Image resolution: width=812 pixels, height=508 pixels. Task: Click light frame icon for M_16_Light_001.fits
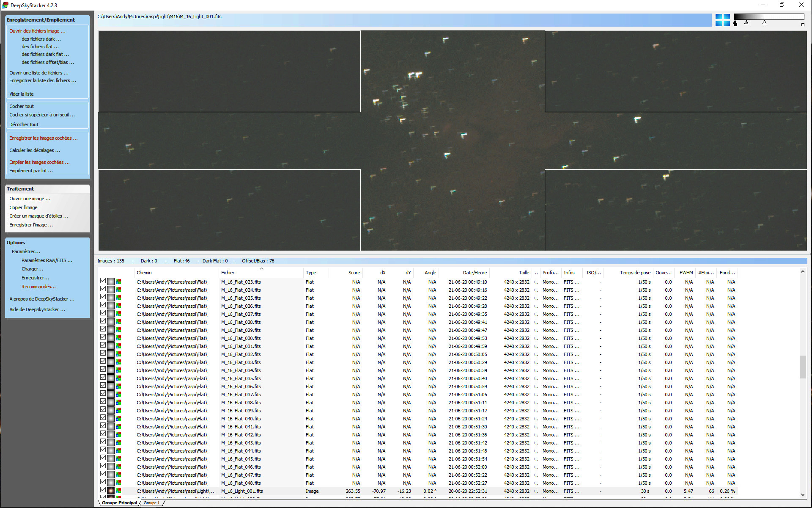[x=111, y=491]
